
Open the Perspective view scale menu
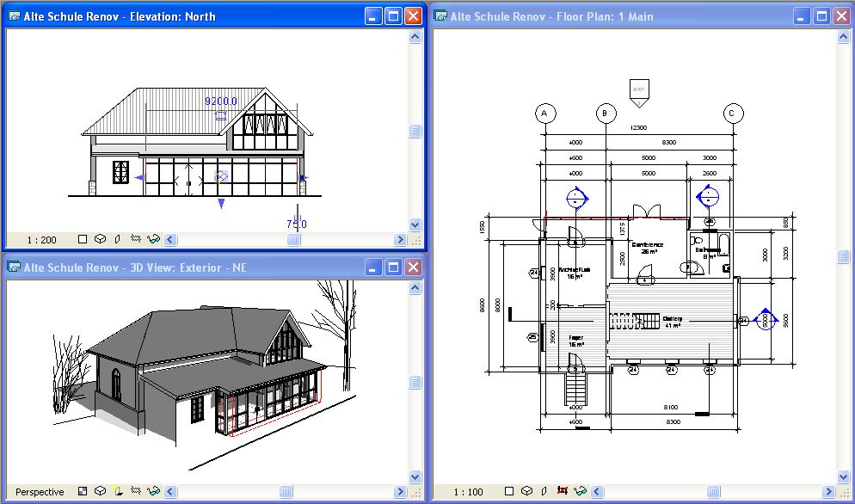click(40, 492)
